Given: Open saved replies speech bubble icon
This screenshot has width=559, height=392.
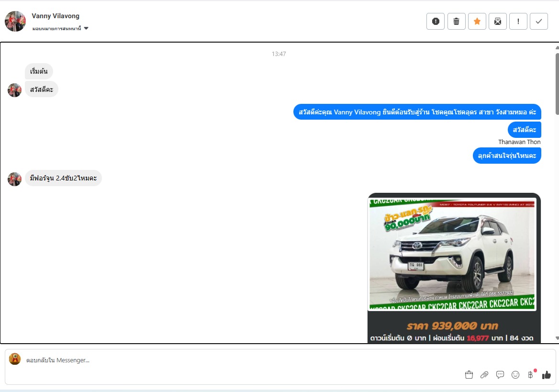Looking at the screenshot, I should (500, 375).
